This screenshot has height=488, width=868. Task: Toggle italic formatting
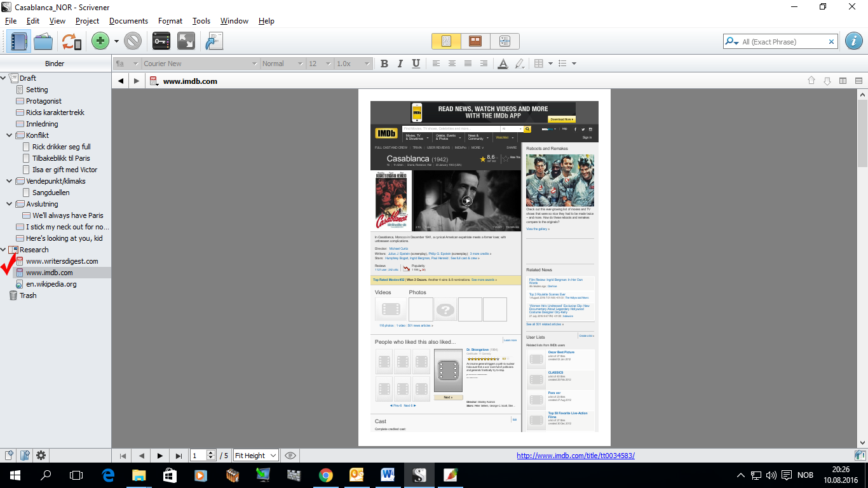pyautogui.click(x=399, y=63)
